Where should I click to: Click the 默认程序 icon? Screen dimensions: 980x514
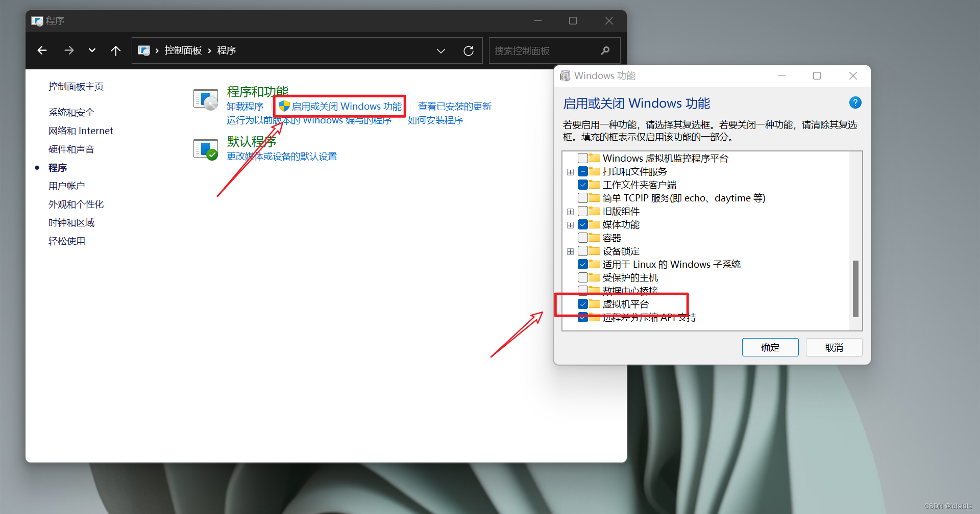point(206,149)
